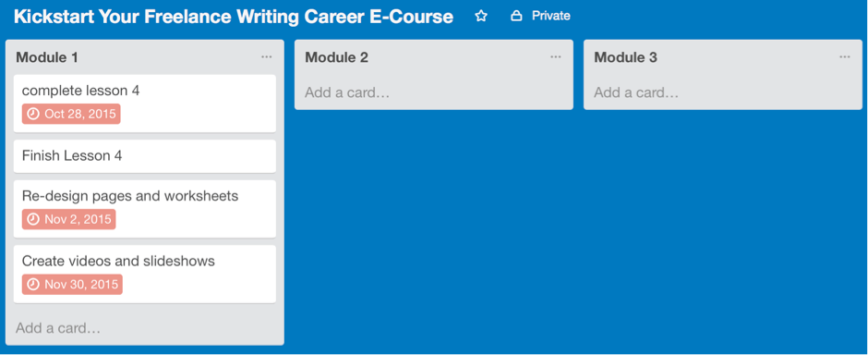The height and width of the screenshot is (355, 868).
Task: Click the lock icon next to Private
Action: [516, 16]
